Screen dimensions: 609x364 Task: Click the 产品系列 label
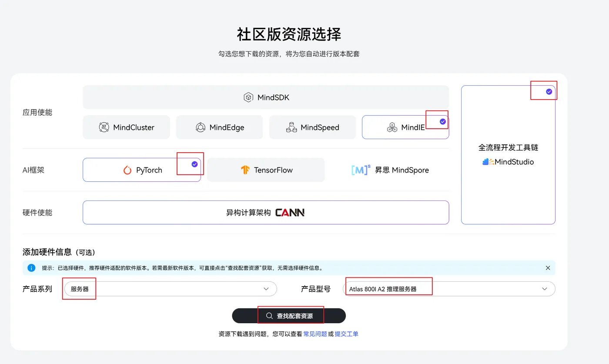pos(37,289)
